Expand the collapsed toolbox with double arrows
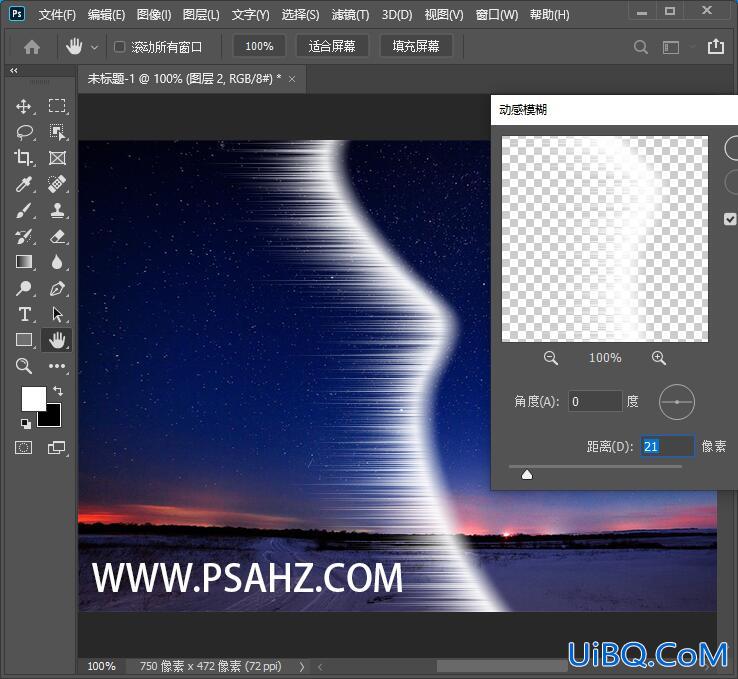738x679 pixels. click(x=14, y=71)
